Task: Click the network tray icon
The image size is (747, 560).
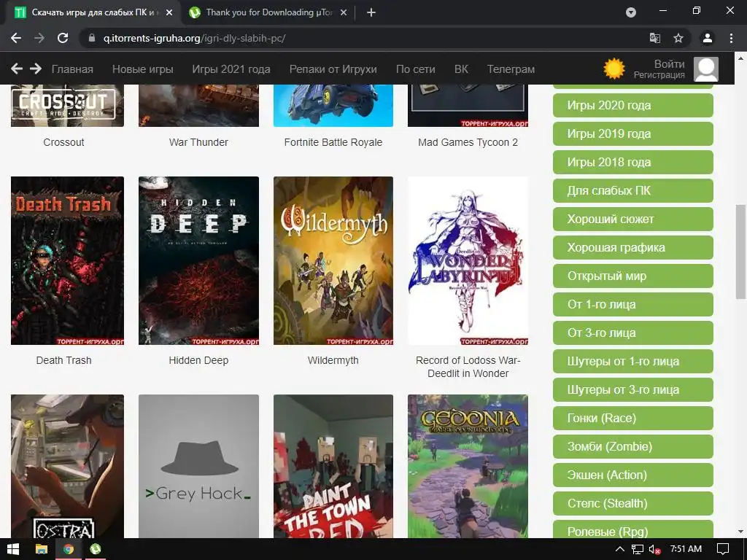Action: (x=638, y=549)
